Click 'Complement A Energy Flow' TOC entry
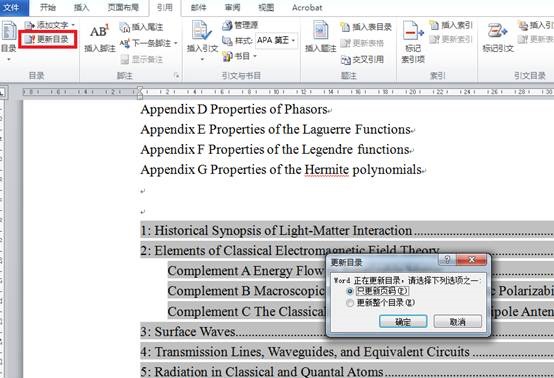The image size is (554, 378). coord(246,271)
